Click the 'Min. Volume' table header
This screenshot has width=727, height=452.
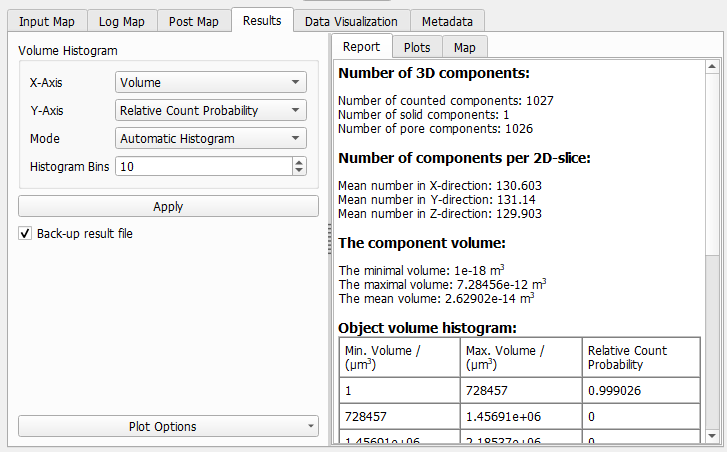pyautogui.click(x=399, y=357)
